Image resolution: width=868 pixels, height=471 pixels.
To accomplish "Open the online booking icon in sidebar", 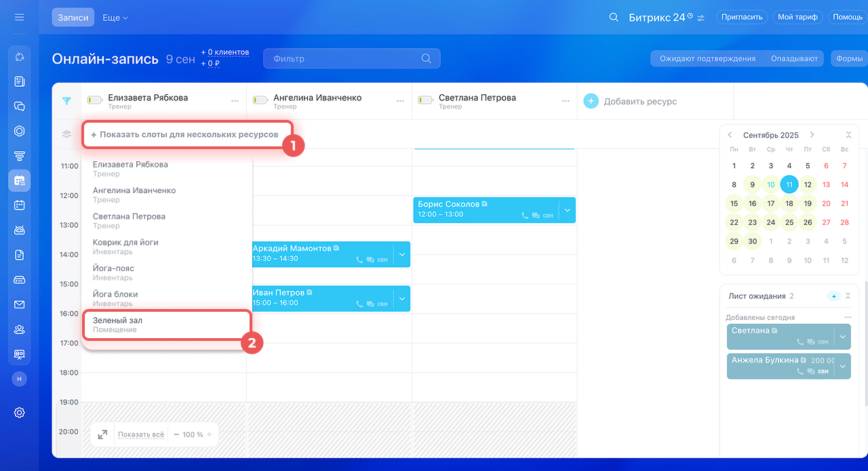I will click(19, 180).
